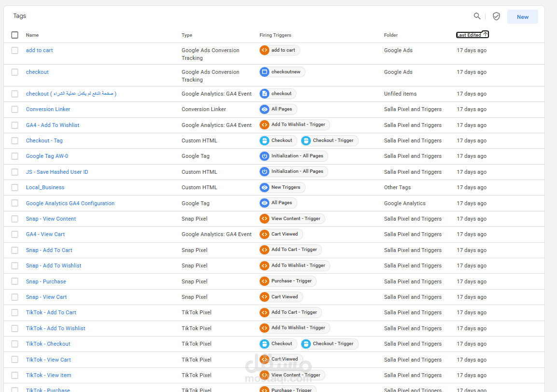557x392 pixels.
Task: Click 'Google Analytics' folder cell
Action: [404, 203]
